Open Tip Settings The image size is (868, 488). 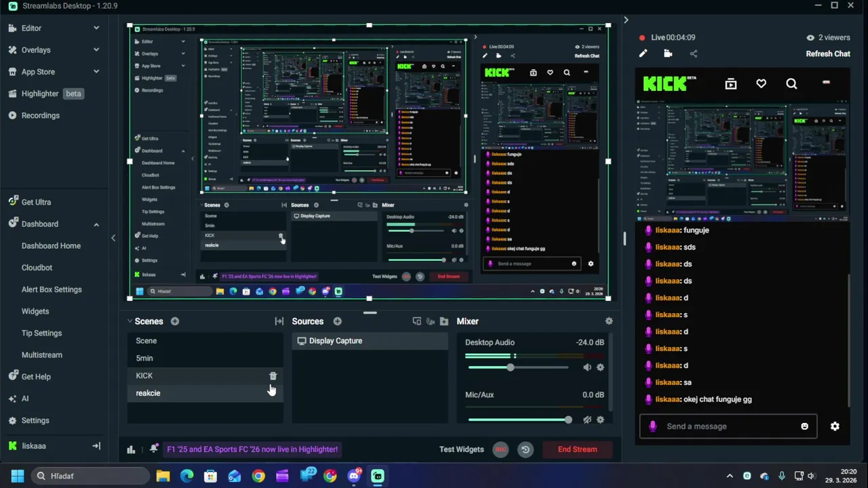[41, 333]
